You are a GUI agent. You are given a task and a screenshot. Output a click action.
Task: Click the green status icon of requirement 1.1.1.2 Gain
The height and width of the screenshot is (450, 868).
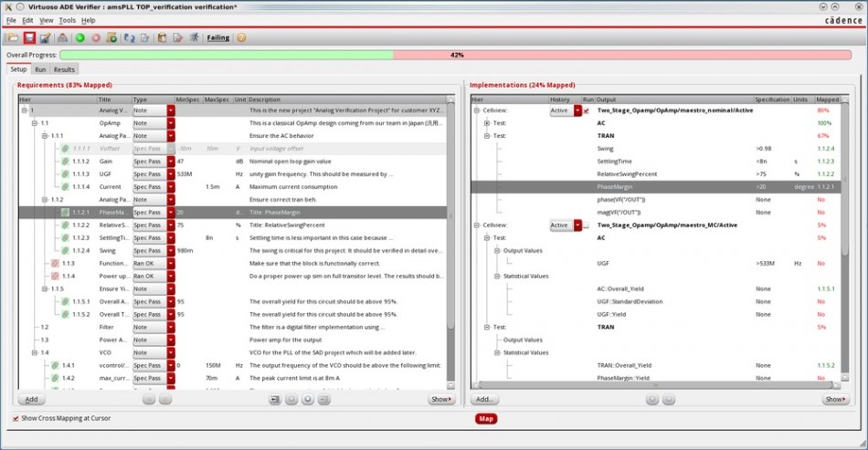coord(65,162)
